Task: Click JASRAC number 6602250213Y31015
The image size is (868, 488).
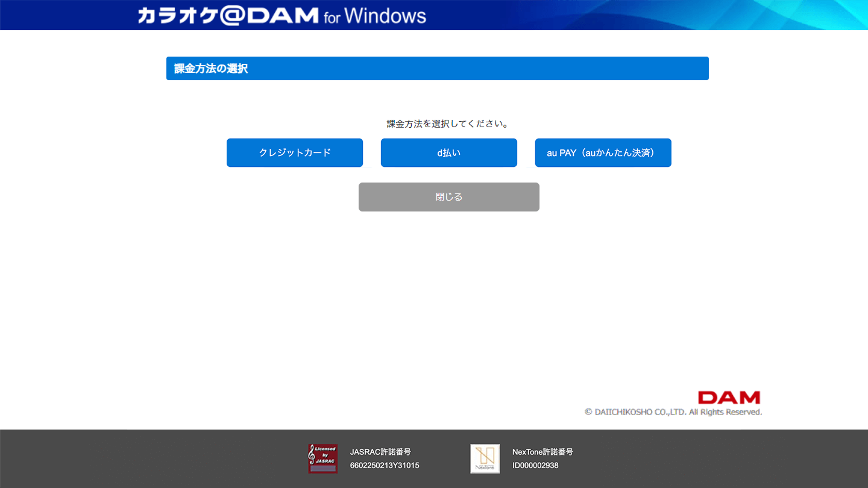Action: [385, 466]
